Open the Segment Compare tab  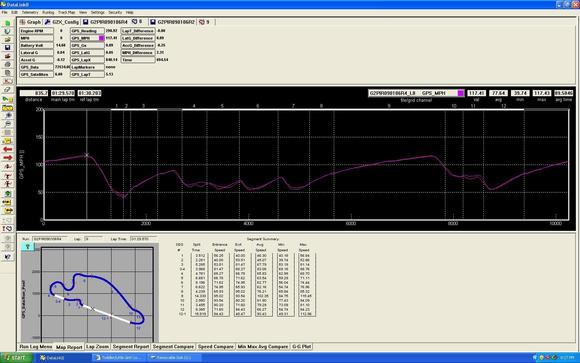pyautogui.click(x=173, y=347)
